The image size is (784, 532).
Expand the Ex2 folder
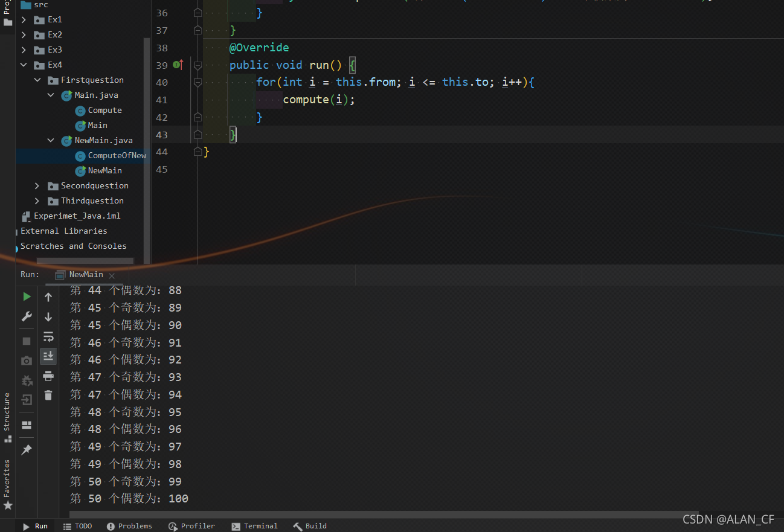click(x=24, y=35)
